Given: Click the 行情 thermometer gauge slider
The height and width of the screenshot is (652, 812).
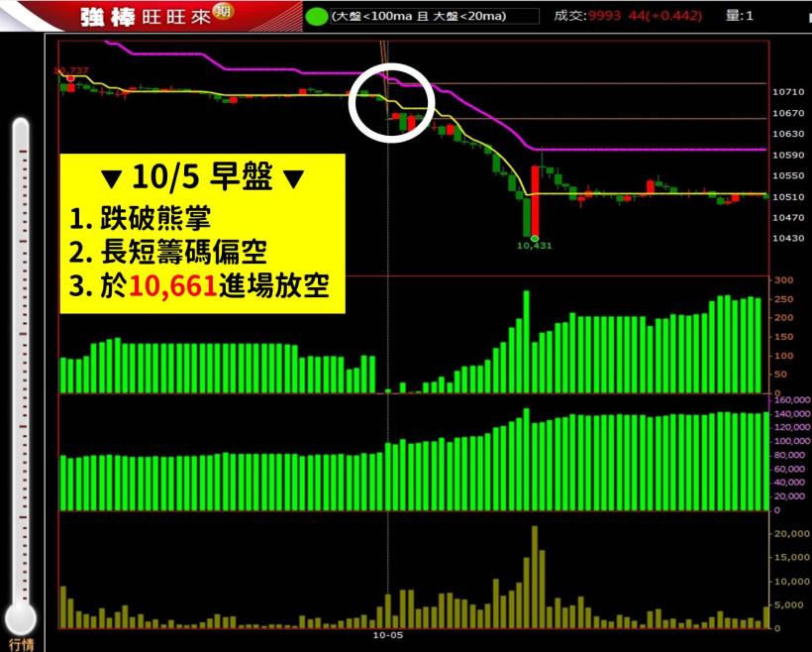Looking at the screenshot, I should (21, 376).
